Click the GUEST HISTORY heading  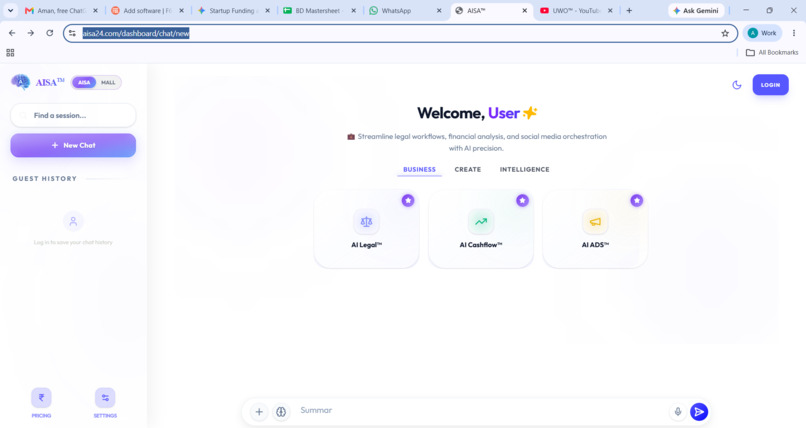45,179
